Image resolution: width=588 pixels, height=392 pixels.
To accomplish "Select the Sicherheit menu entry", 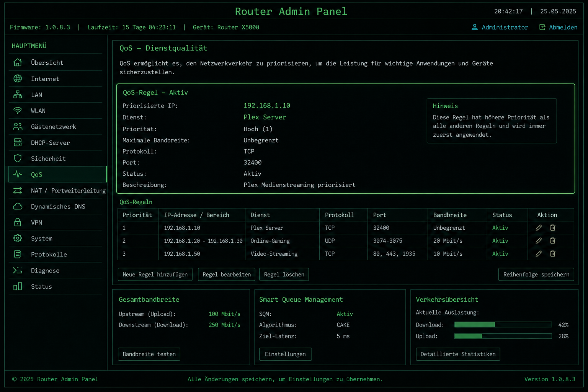I will coord(56,158).
